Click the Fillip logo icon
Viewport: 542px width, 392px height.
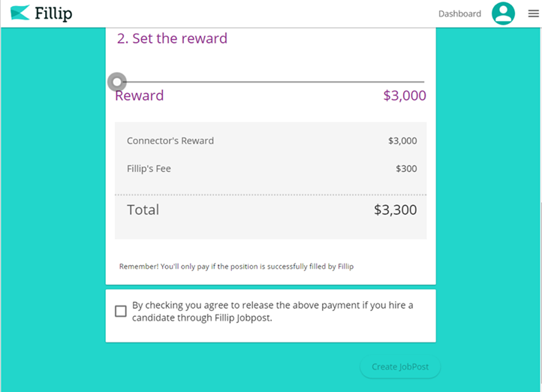pos(20,13)
